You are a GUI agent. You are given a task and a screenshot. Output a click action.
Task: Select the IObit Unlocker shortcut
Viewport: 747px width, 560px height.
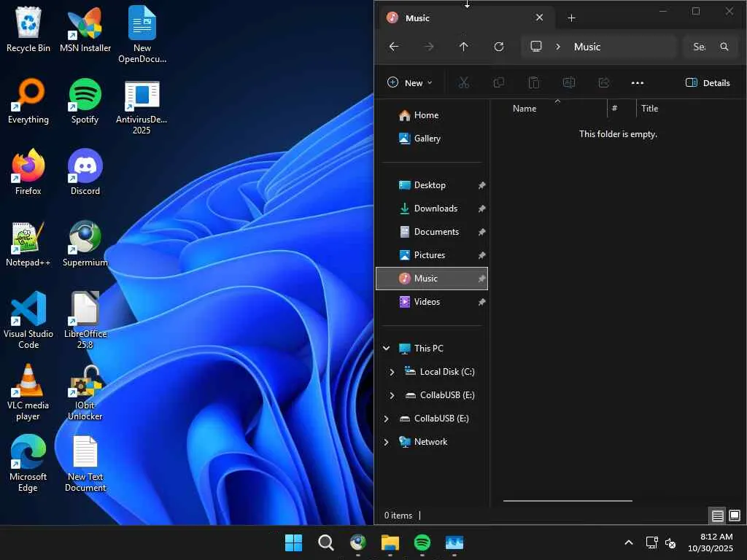pyautogui.click(x=85, y=392)
